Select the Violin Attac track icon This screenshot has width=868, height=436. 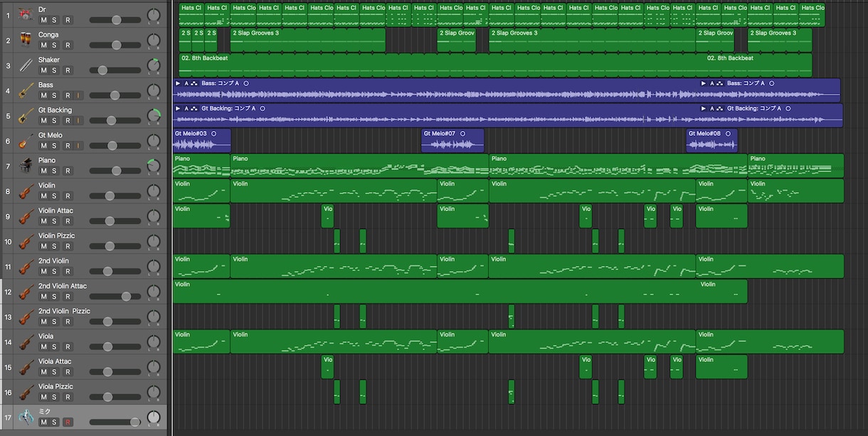[x=26, y=216]
